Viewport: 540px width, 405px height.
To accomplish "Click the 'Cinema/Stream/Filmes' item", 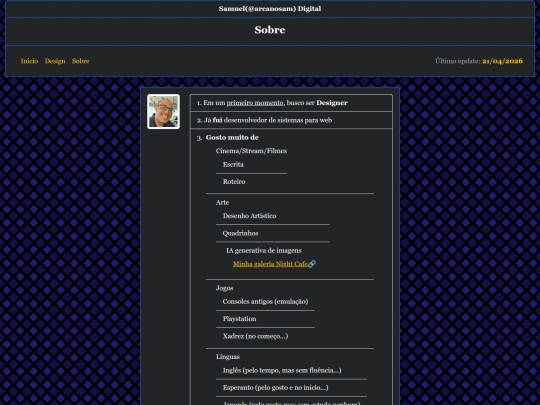I will (251, 151).
